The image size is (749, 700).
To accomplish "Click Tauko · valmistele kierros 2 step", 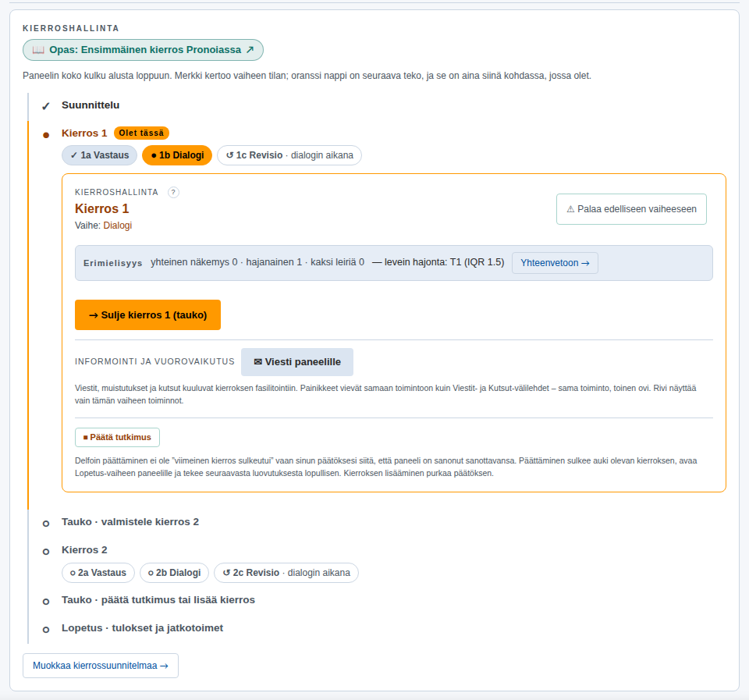I will click(x=130, y=522).
